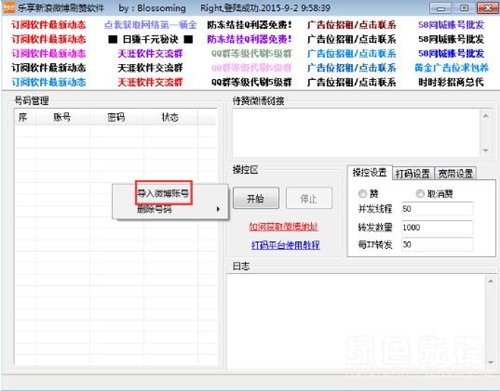This screenshot has width=500, height=391.
Task: Switch to the 操控设置 tab
Action: [x=369, y=173]
